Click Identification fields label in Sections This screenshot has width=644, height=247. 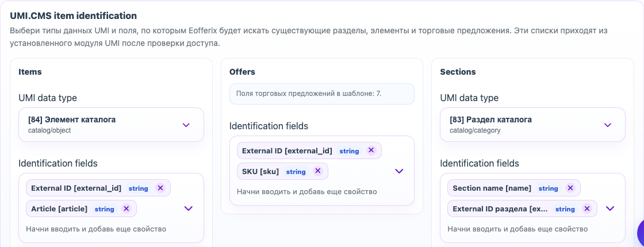click(x=480, y=163)
